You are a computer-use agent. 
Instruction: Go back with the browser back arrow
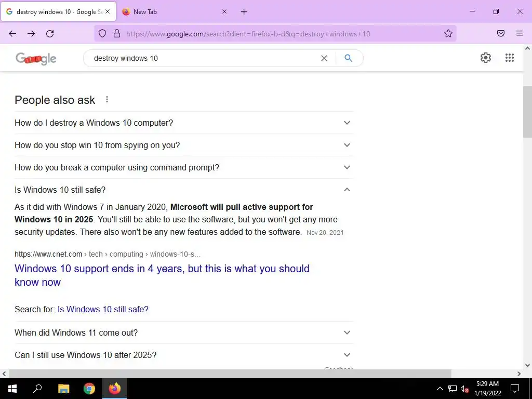click(x=12, y=33)
